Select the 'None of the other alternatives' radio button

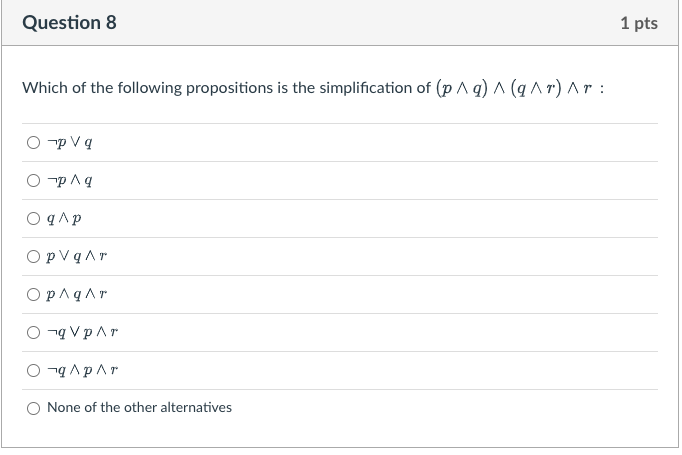point(34,408)
